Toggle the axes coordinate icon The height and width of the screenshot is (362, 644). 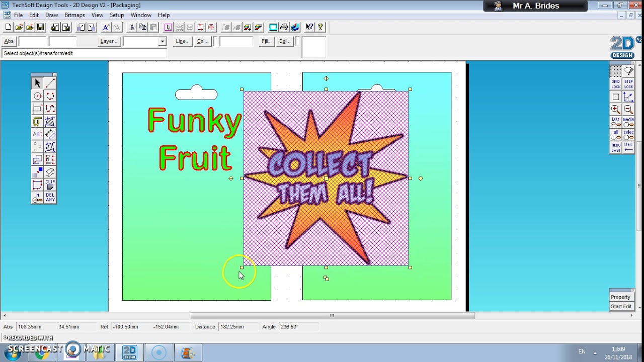(x=628, y=97)
